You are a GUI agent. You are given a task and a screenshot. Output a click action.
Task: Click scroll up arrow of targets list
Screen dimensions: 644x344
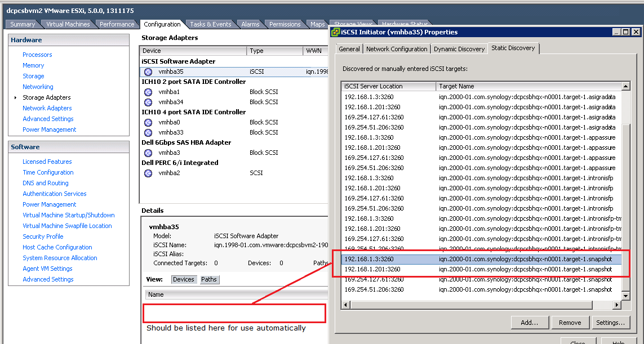coord(625,86)
